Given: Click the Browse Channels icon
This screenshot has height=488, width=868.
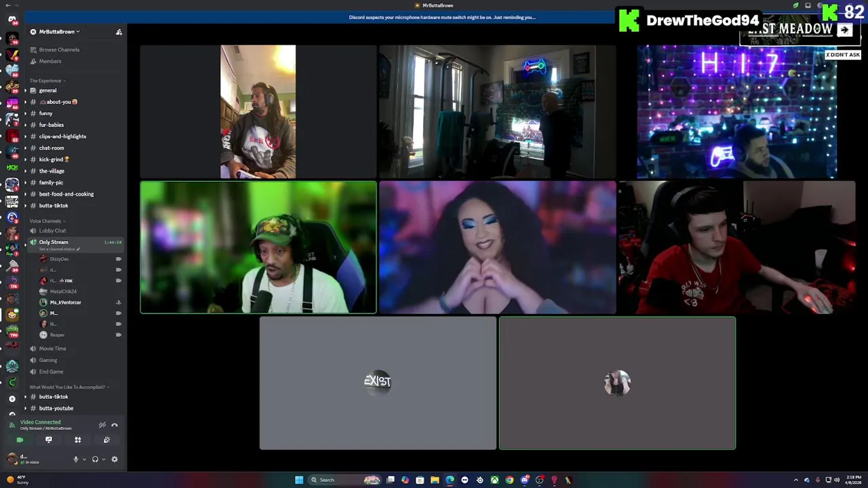Looking at the screenshot, I should (33, 49).
